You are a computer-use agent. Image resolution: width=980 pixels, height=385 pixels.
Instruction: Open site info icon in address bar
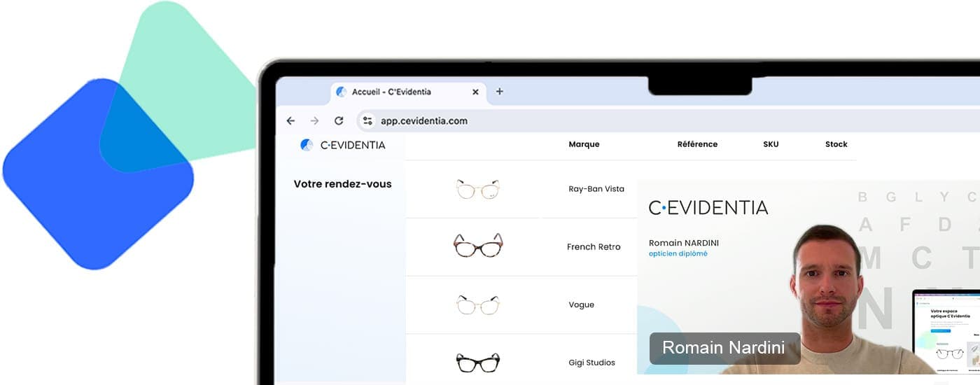367,121
